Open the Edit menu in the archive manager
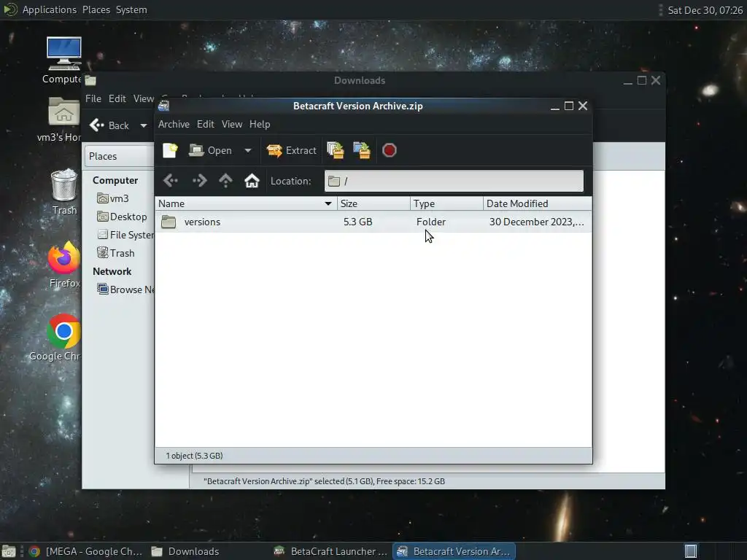 [205, 124]
